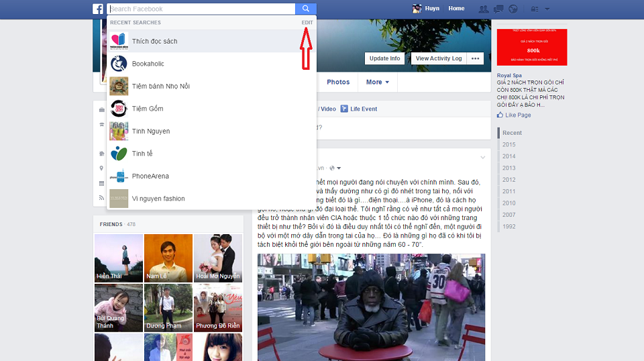Open friend Nam Lê thumbnail
The height and width of the screenshot is (361, 644).
pyautogui.click(x=168, y=258)
